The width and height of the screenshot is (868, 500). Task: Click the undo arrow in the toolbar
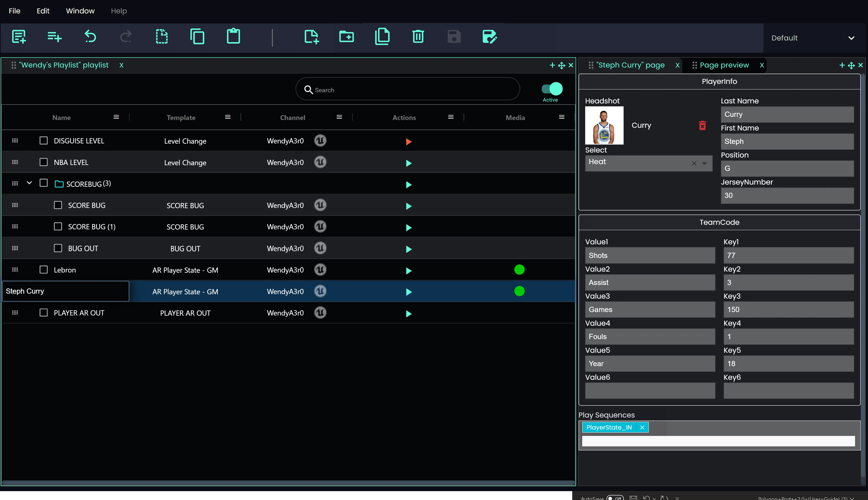pos(90,36)
